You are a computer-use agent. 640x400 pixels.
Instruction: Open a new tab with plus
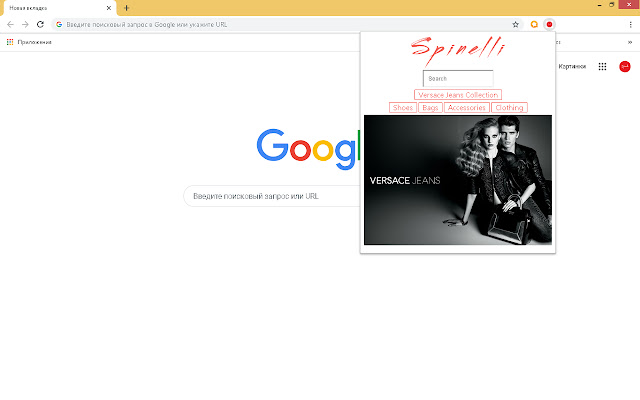[x=127, y=8]
